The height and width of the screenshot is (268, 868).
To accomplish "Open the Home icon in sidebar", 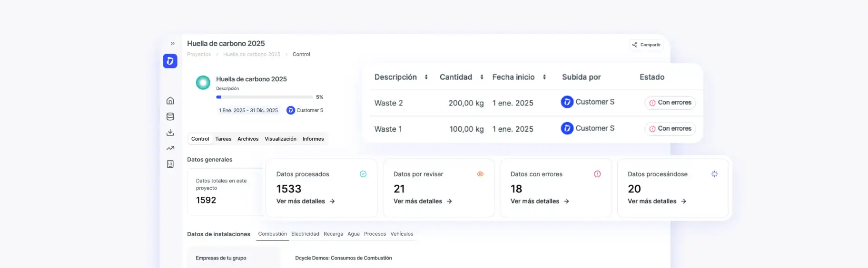I will point(170,101).
